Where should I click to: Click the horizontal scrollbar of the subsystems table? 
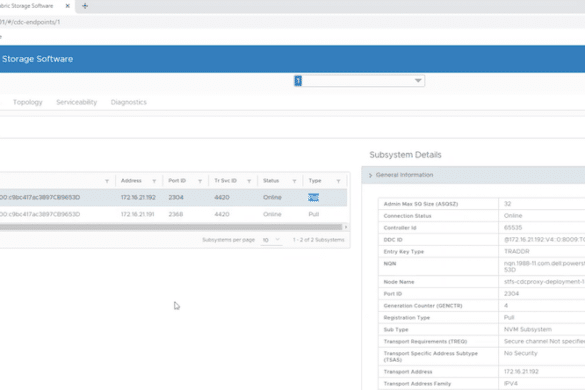coord(171,227)
